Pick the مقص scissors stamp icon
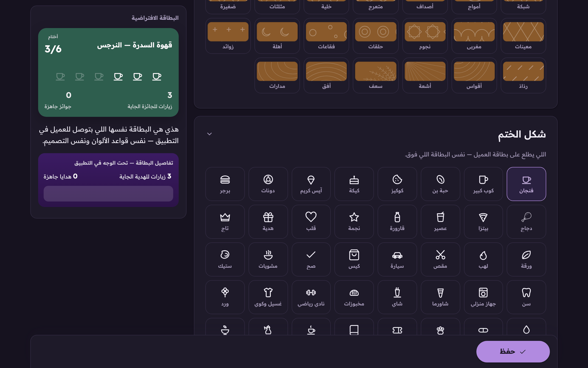 pos(440,259)
